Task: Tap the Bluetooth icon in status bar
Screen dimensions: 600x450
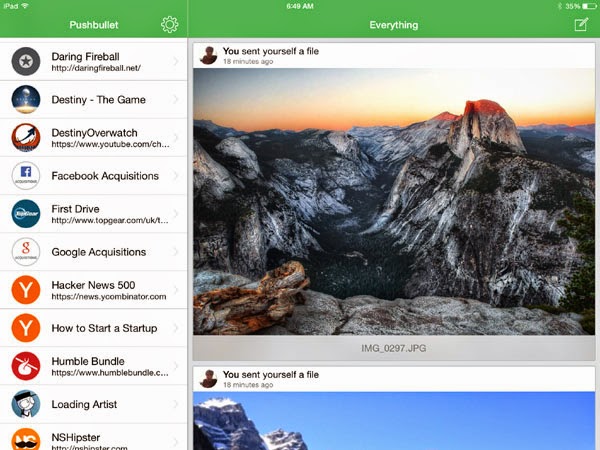Action: click(x=560, y=6)
